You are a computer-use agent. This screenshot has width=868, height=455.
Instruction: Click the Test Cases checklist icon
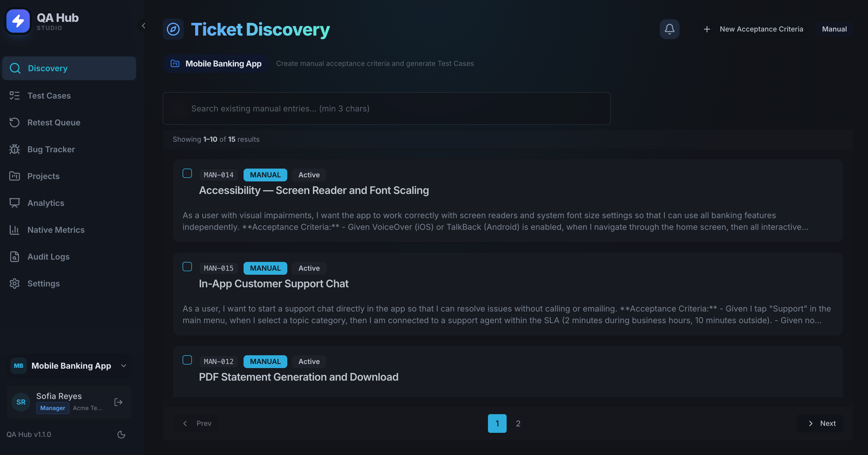click(15, 96)
